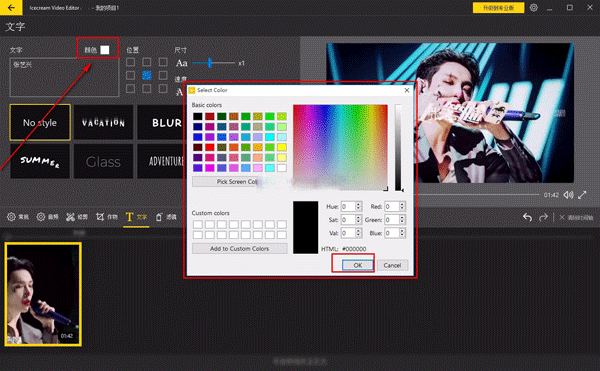Set text position to bottom-left
600x371 pixels.
[x=130, y=89]
